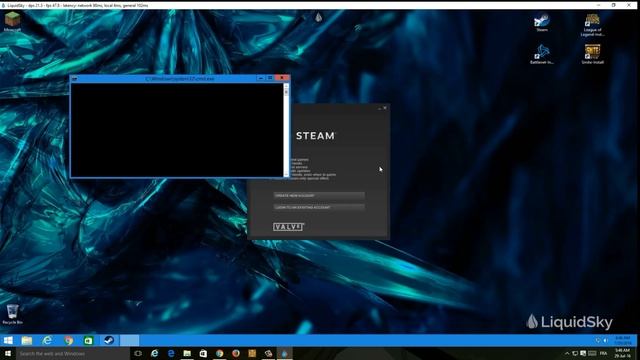Viewport: 640px width, 360px height.
Task: Select the Steam icon on blue remote taskbar
Action: click(109, 340)
